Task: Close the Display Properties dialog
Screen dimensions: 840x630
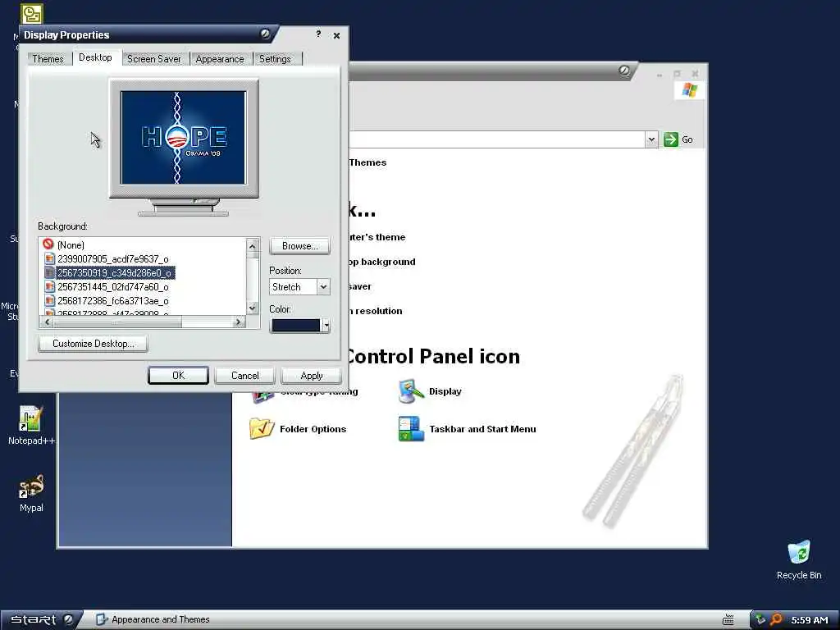Action: click(x=336, y=35)
